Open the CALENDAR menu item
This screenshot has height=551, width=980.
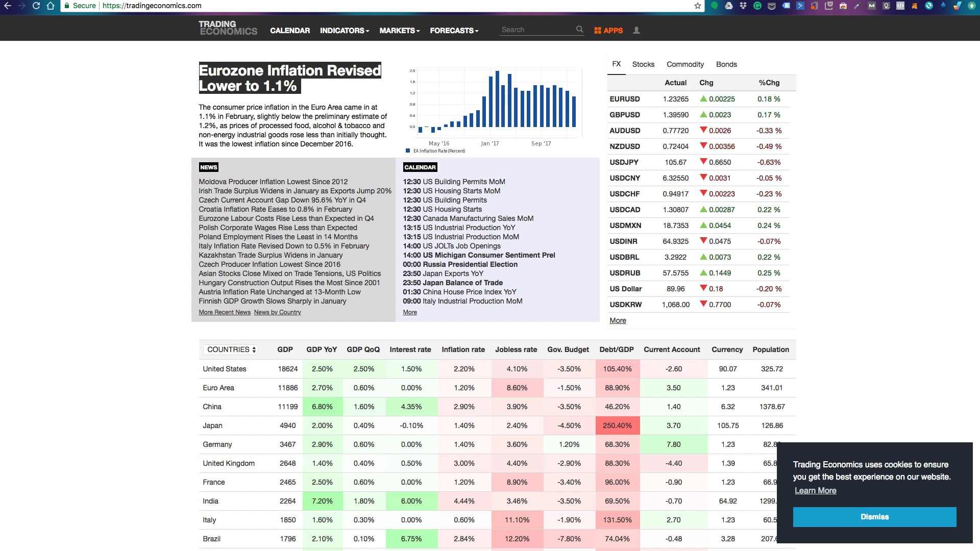290,31
